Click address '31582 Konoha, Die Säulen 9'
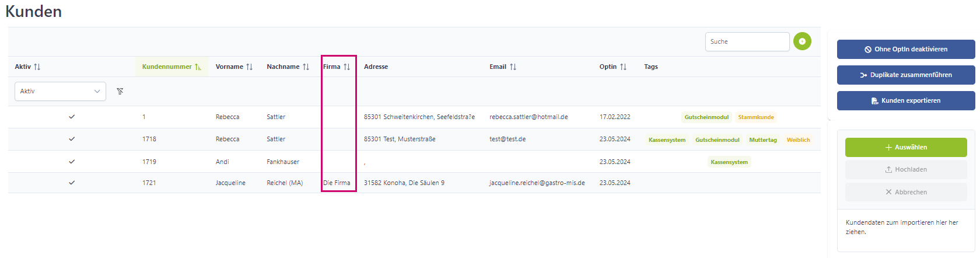This screenshot has height=258, width=980. coord(404,183)
